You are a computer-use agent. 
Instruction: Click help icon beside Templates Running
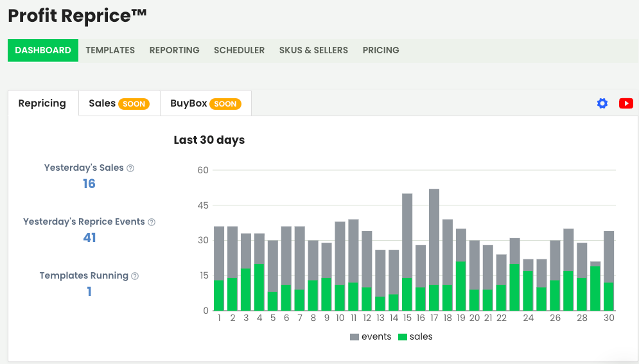click(135, 276)
